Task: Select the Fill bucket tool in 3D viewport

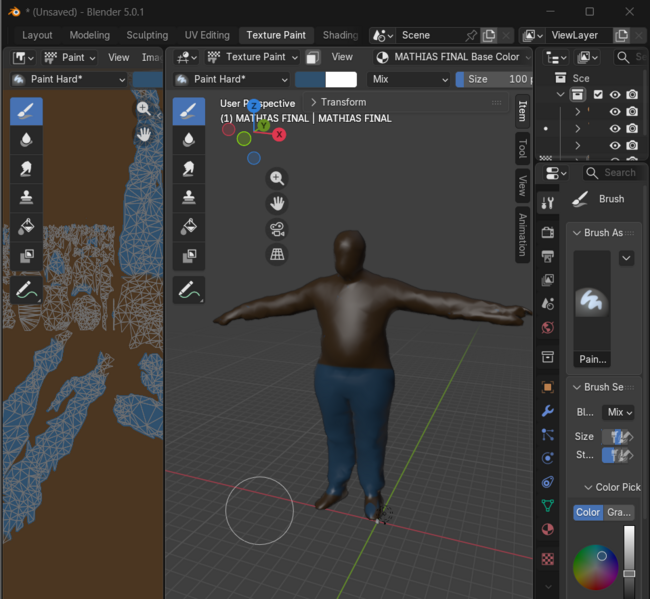Action: tap(189, 227)
